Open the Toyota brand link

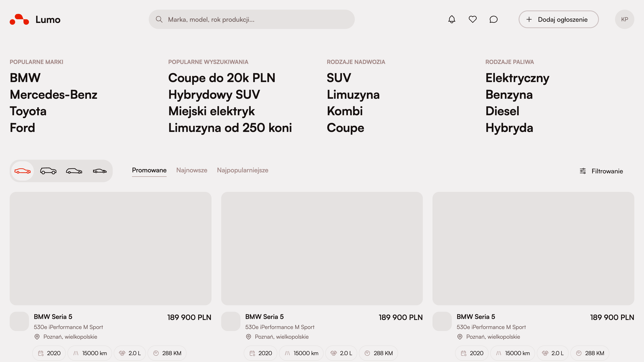pyautogui.click(x=28, y=111)
